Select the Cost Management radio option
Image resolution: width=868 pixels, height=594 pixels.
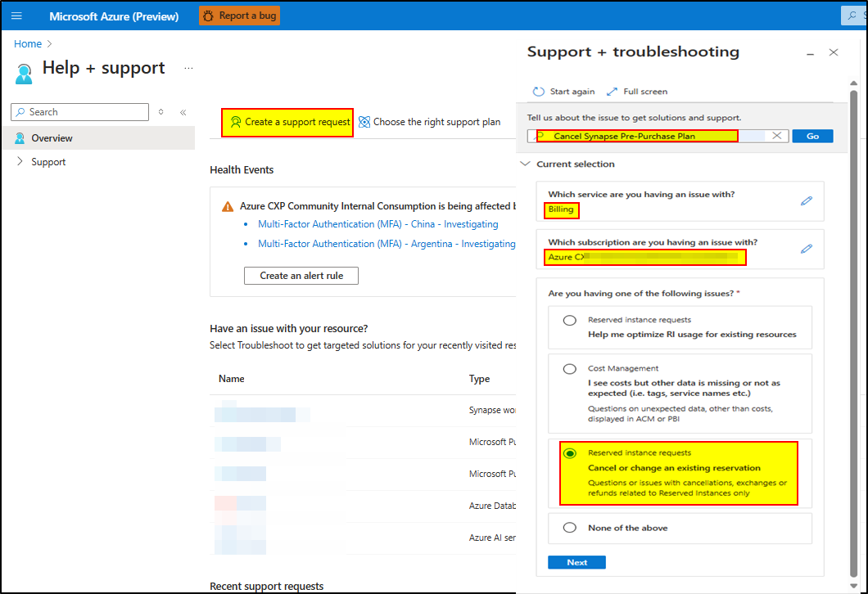[x=570, y=369]
